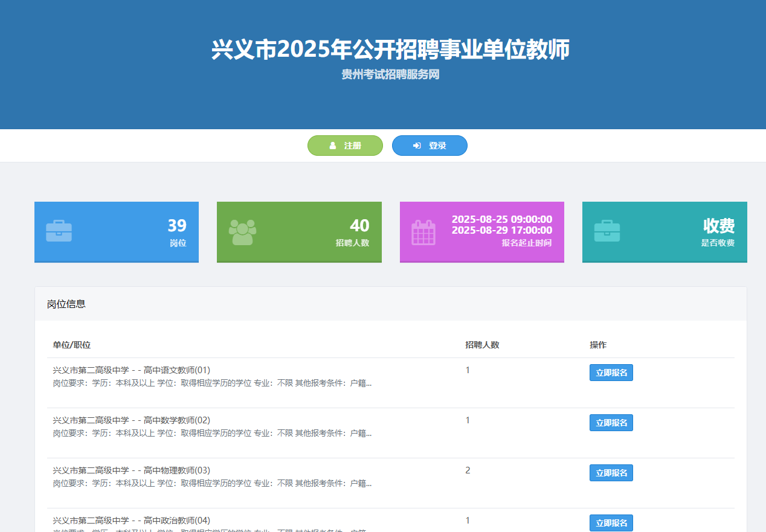Screen dimensions: 766x532
Task: Click the 岗位信息 panel heading
Action: tap(66, 304)
